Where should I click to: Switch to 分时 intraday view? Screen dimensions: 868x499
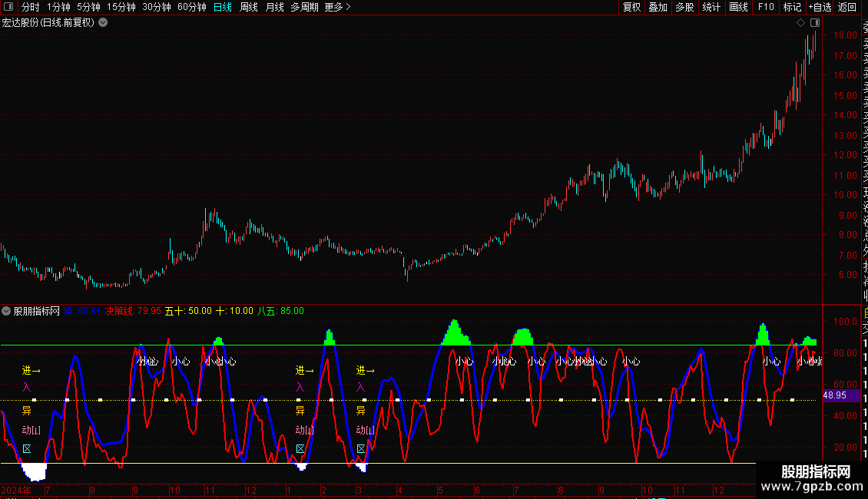pyautogui.click(x=30, y=7)
